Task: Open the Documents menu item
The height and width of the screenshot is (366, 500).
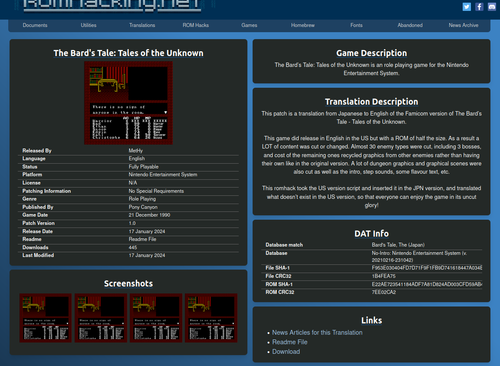Action: coord(35,25)
